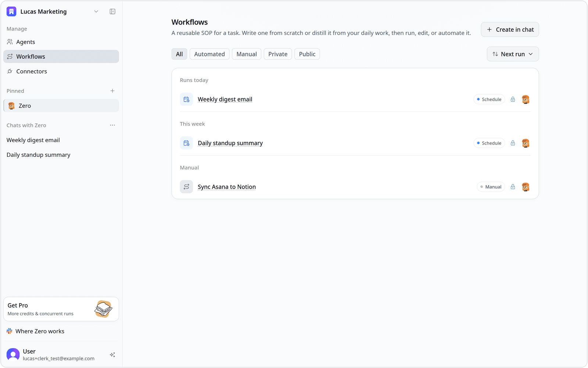
Task: Click Manual badge on Sync Asana row
Action: click(491, 187)
